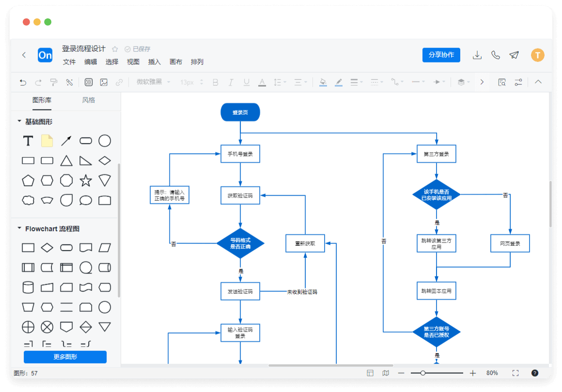Click the 更多图形 button
Screen dimensions: 562x392
[x=65, y=357]
